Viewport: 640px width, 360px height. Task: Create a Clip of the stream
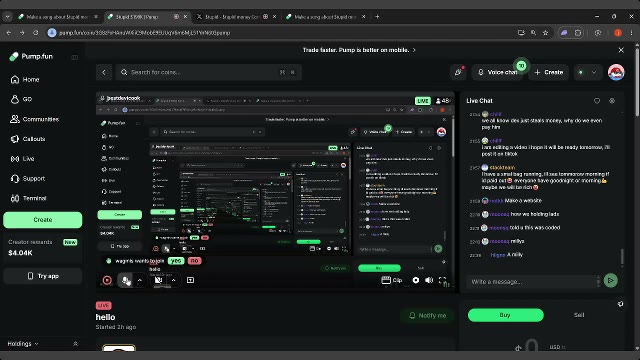[x=391, y=280]
